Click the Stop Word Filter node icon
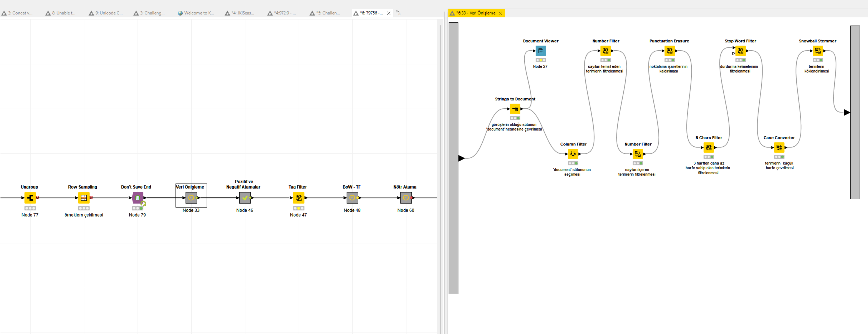 click(x=740, y=51)
